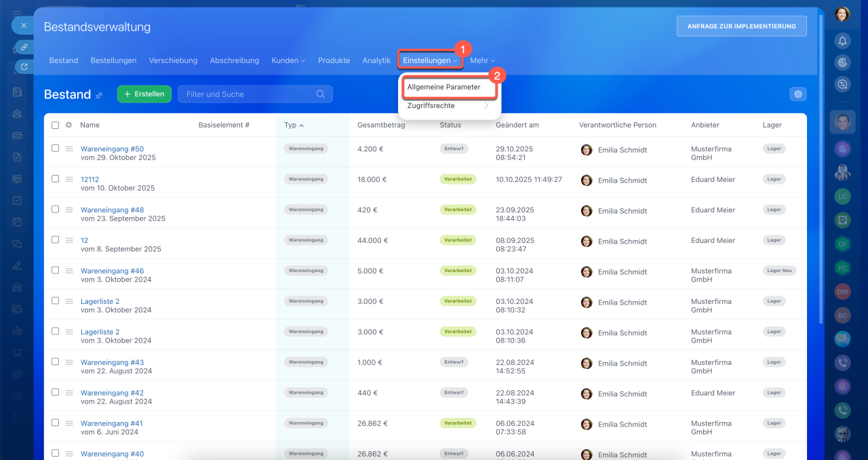The height and width of the screenshot is (460, 868).
Task: Open row menu for Wareneingang #46
Action: point(69,271)
